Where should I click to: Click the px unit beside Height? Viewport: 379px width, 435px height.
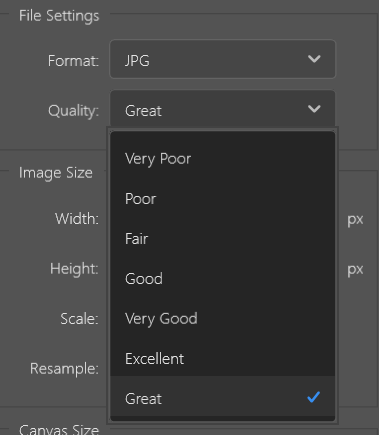(355, 270)
